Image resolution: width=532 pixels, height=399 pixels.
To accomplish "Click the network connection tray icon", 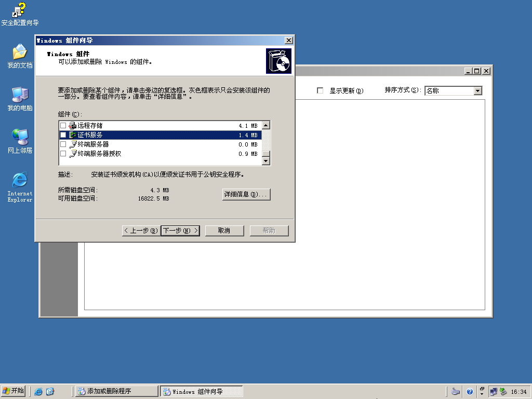I will [494, 392].
